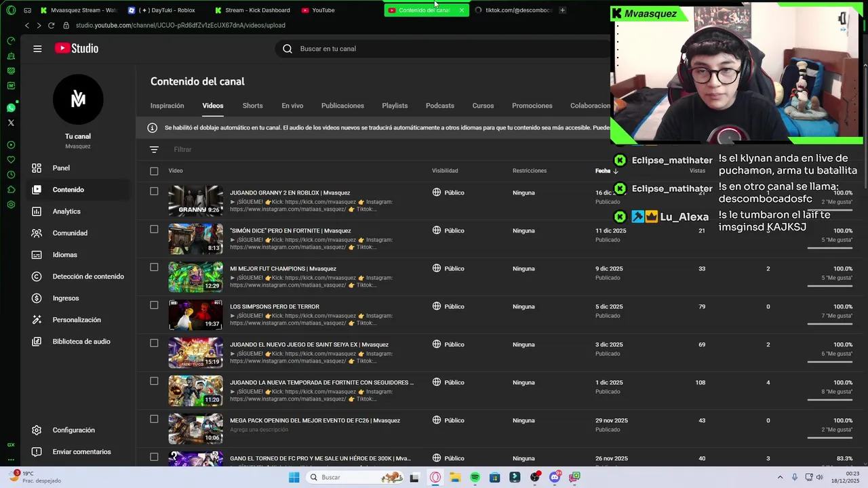Screen dimensions: 868x488
Task: Click the Opera logo menu icon
Action: (x=11, y=10)
